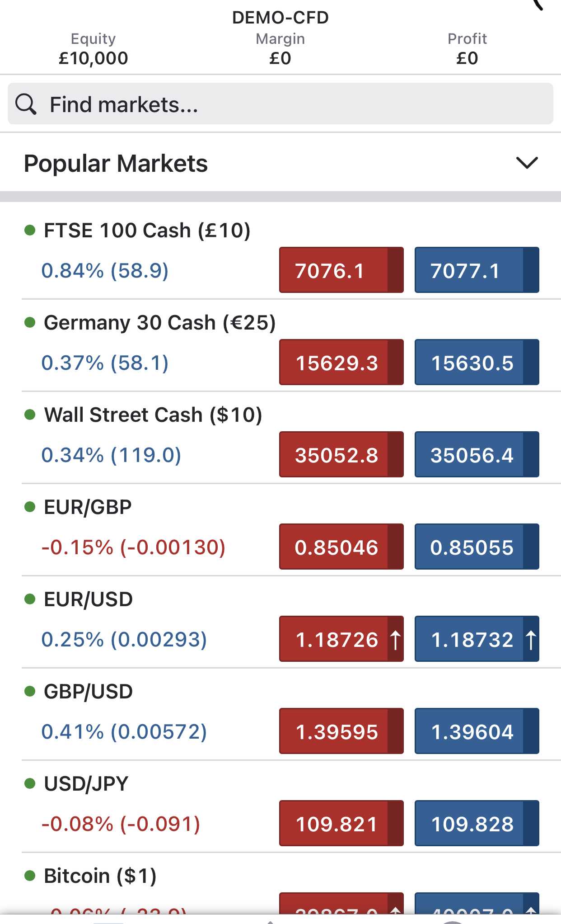The height and width of the screenshot is (924, 561).
Task: Sell Germany 30 Cash at 15629.3
Action: coord(341,362)
